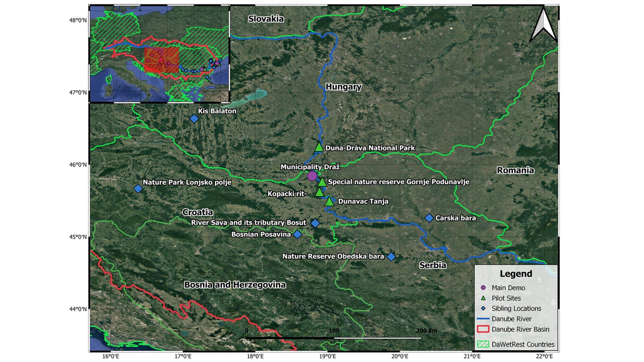The image size is (644, 362).
Task: Click the Bosnia and Herzegovina label
Action: (x=235, y=285)
